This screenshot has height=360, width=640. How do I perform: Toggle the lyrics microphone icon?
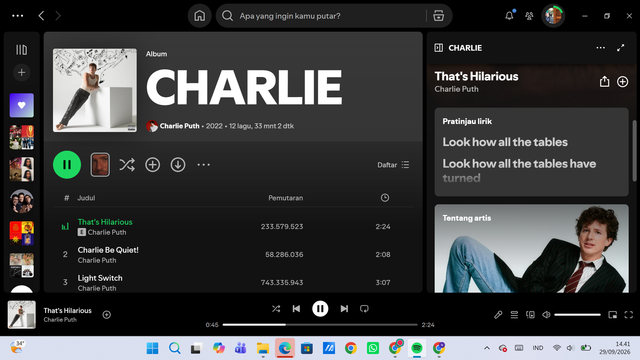[x=498, y=315]
